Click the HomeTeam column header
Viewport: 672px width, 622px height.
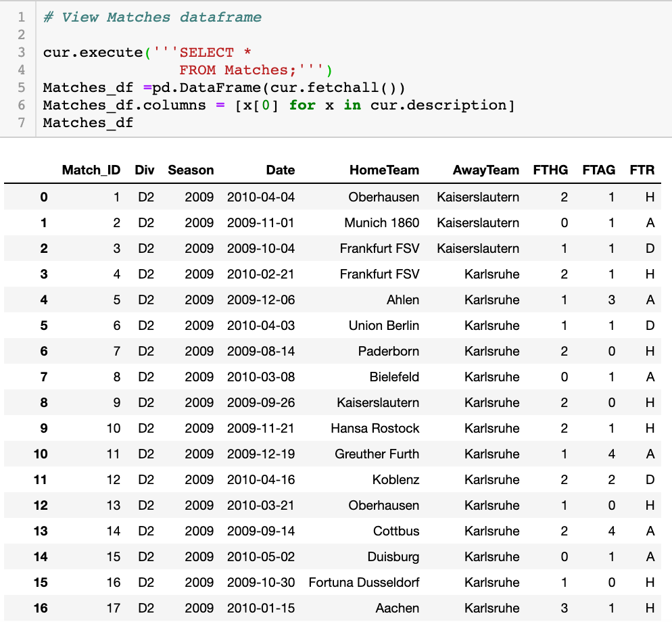(x=385, y=170)
